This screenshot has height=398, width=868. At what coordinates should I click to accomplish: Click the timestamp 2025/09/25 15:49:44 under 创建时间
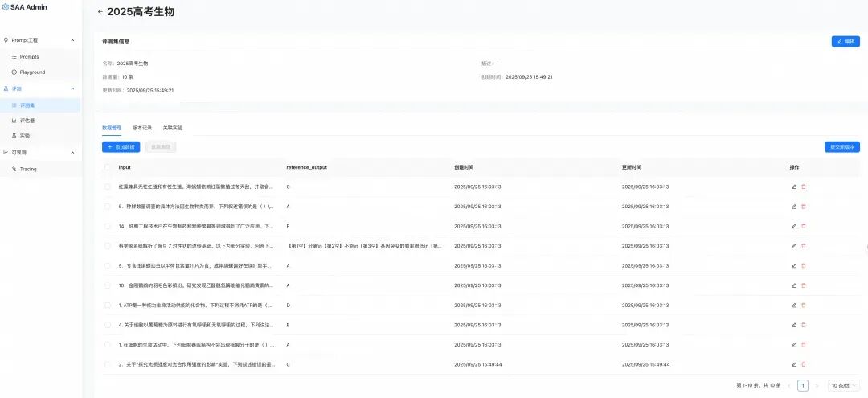pyautogui.click(x=477, y=364)
